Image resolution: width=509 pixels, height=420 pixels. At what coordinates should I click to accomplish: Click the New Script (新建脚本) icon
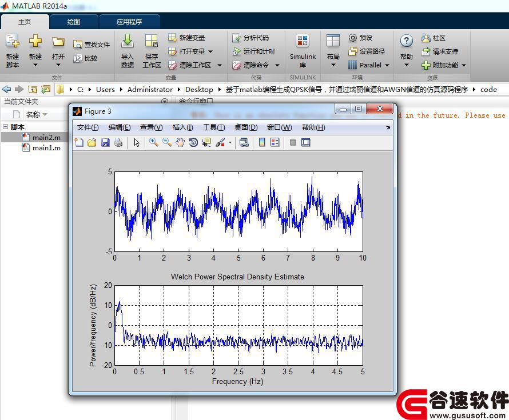tap(13, 41)
